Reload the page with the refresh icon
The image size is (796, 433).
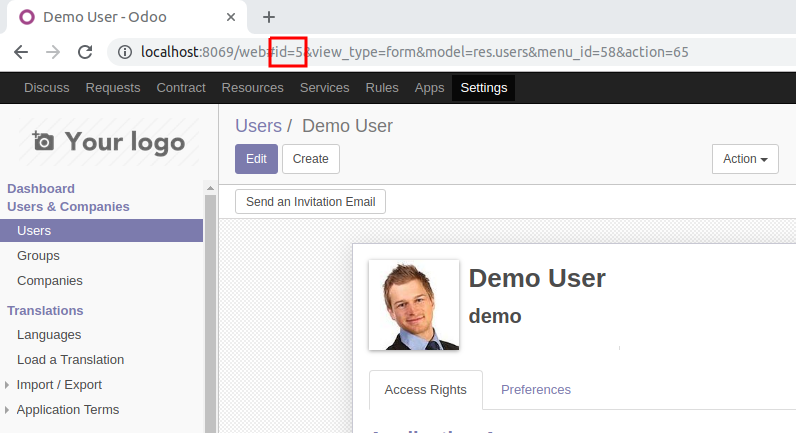[85, 52]
